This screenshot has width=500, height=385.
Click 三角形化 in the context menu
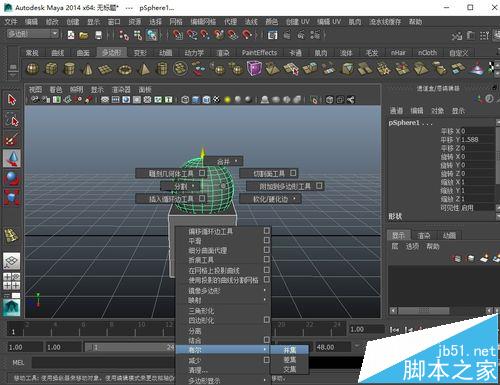223,311
